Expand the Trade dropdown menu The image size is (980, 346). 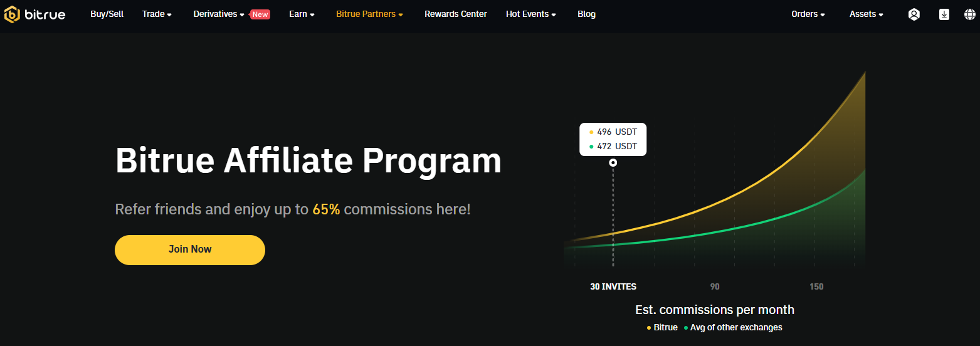coord(157,14)
